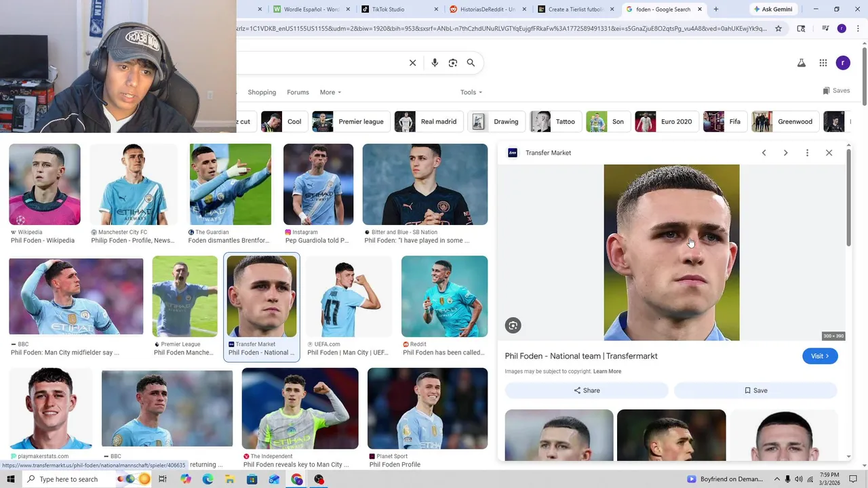This screenshot has height=488, width=868.
Task: Search inside image with Lens overlay button
Action: coord(513,326)
